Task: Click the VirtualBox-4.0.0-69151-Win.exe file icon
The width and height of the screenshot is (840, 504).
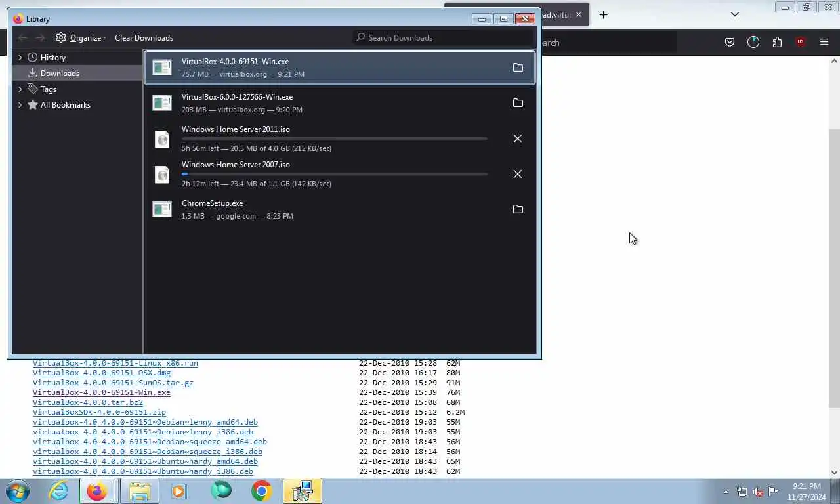Action: click(x=162, y=68)
